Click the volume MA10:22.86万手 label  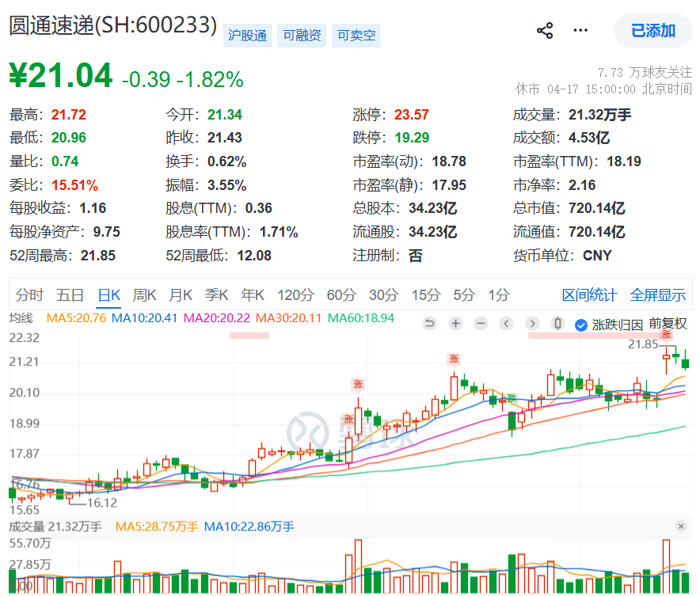(x=249, y=527)
